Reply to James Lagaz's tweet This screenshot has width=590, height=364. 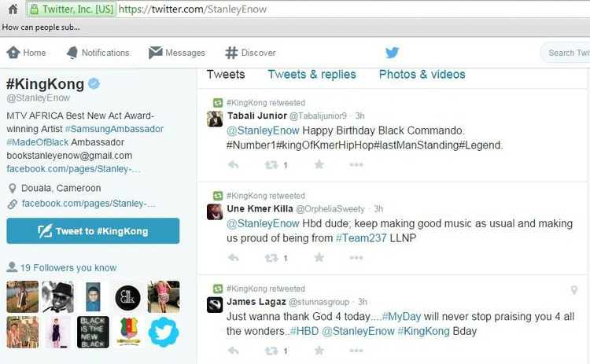point(234,351)
